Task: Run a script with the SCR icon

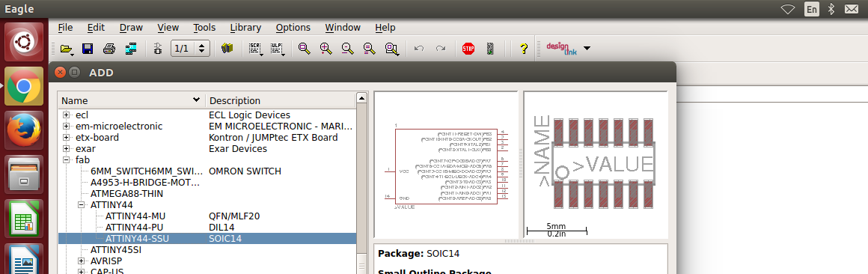Action: (255, 49)
